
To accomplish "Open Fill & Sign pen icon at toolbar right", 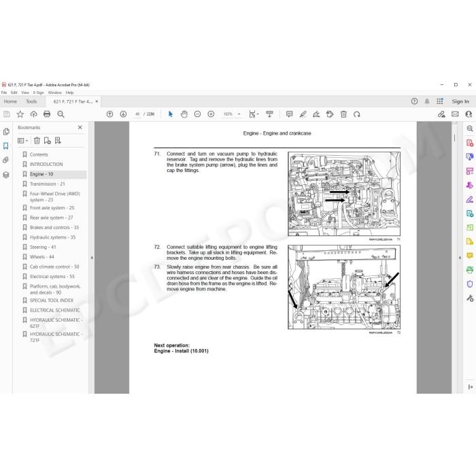I will (441, 114).
